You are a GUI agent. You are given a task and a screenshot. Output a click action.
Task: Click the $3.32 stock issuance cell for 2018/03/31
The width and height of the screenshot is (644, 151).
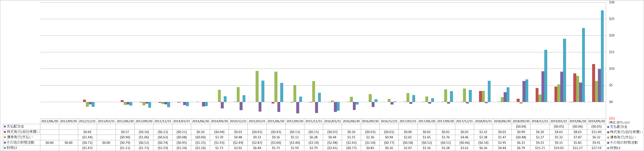484,132
